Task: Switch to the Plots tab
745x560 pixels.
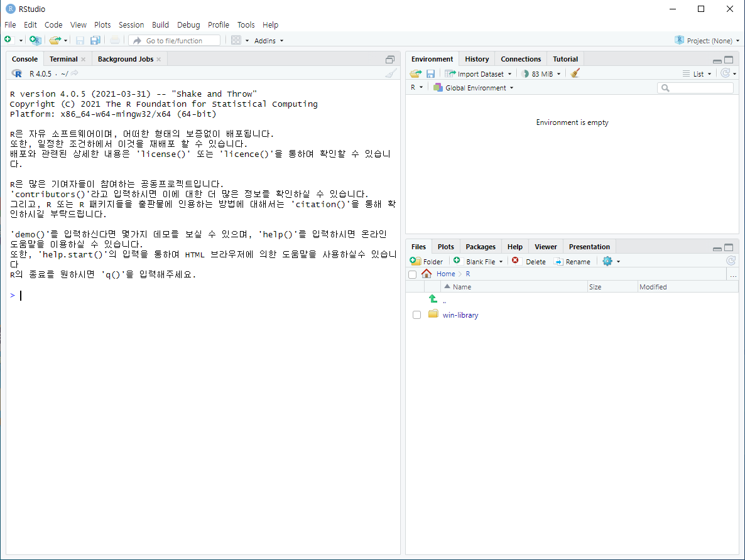Action: [445, 247]
